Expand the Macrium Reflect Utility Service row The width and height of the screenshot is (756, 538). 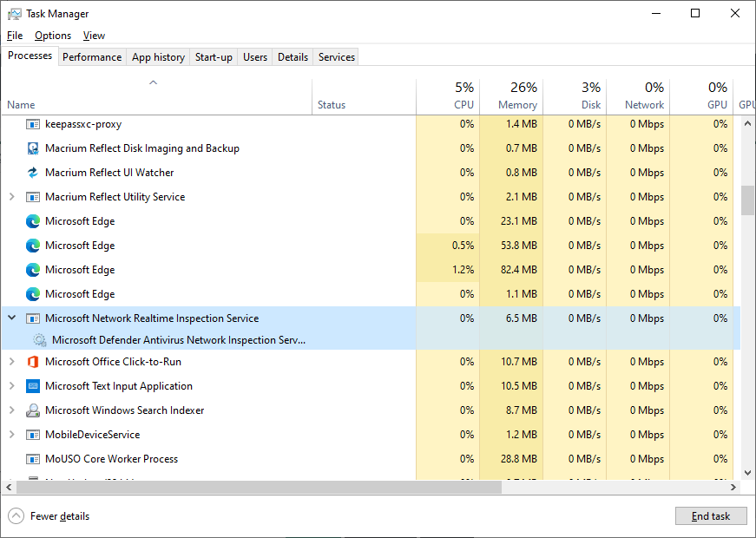click(11, 197)
